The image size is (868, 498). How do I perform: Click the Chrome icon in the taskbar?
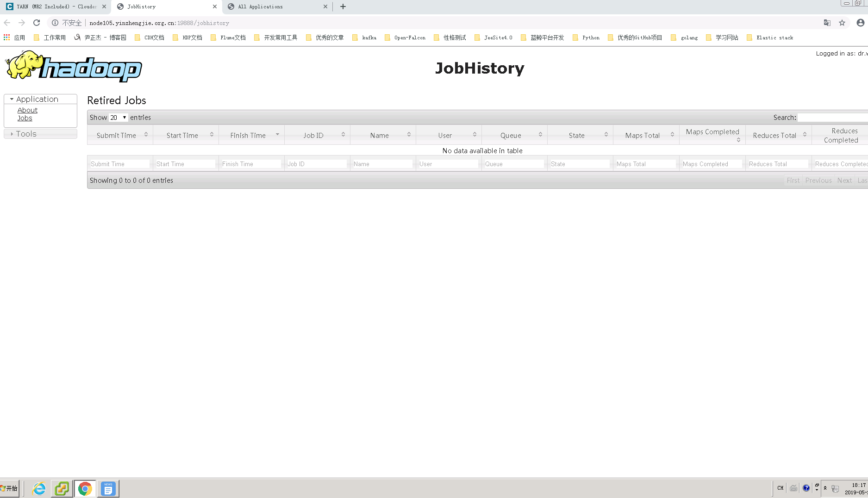85,488
